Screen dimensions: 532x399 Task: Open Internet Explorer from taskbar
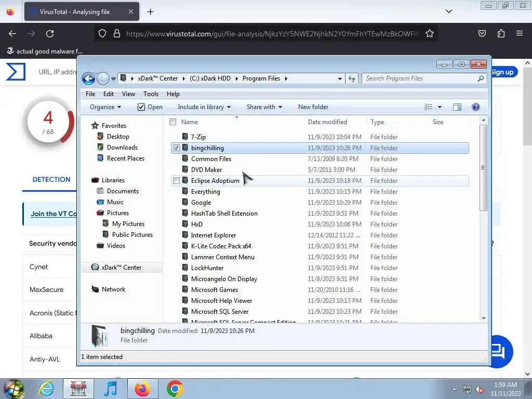(x=46, y=389)
